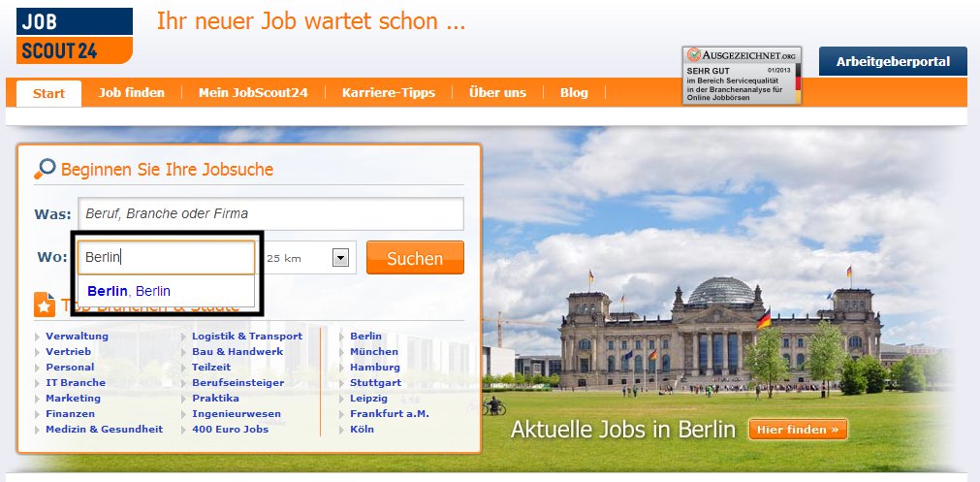The height and width of the screenshot is (482, 980).
Task: Click the magnifying glass search icon
Action: [45, 170]
